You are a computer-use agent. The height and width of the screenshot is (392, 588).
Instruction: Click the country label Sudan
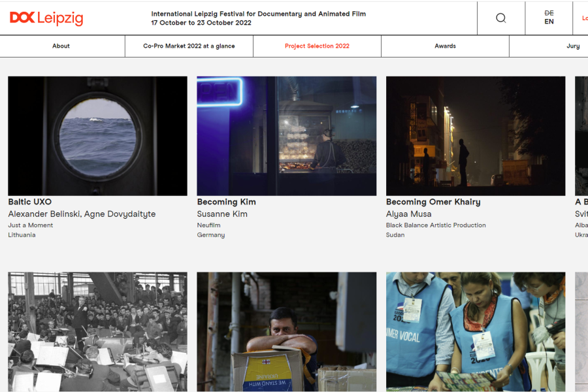395,235
